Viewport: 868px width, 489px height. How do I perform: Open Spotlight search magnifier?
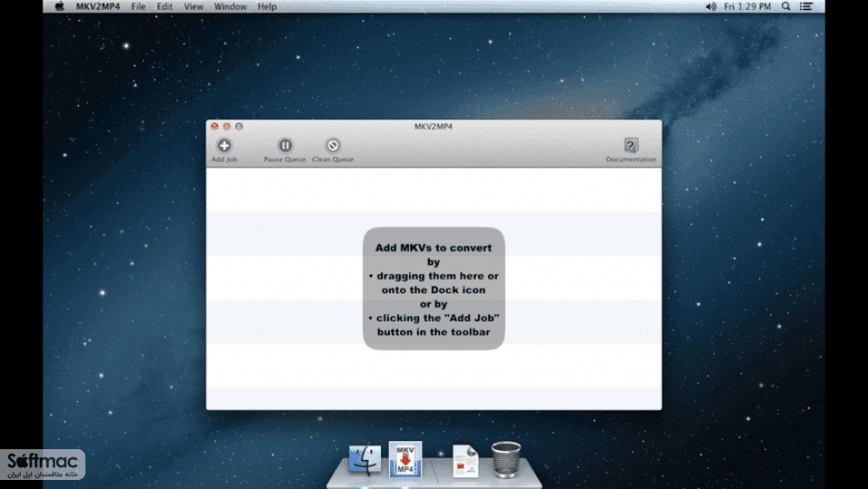(x=786, y=6)
